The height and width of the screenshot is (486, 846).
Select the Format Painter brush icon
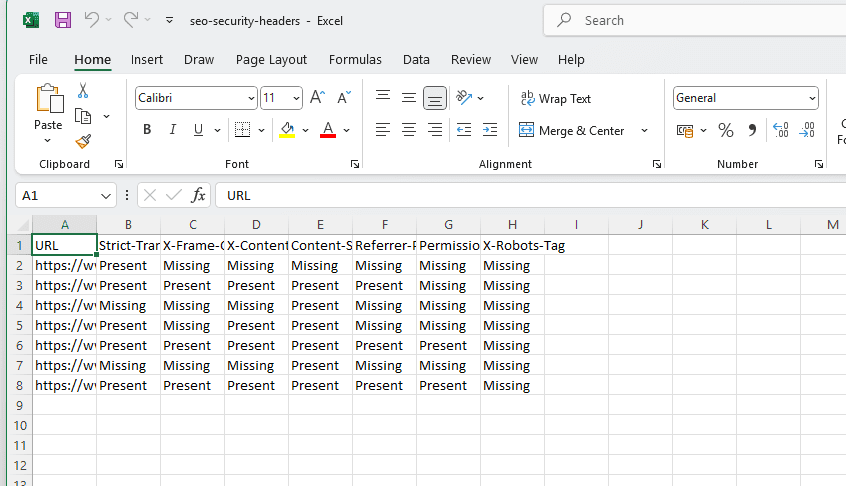point(83,141)
